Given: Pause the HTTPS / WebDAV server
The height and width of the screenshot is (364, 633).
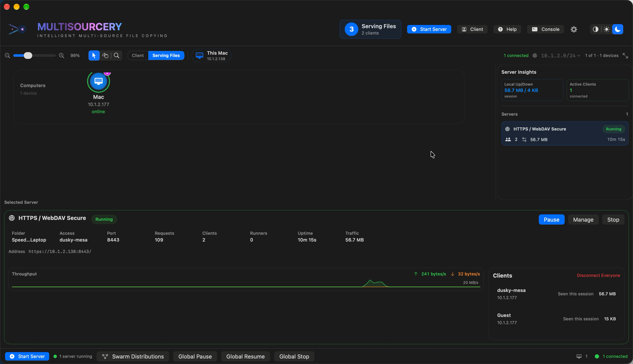Looking at the screenshot, I should (551, 220).
